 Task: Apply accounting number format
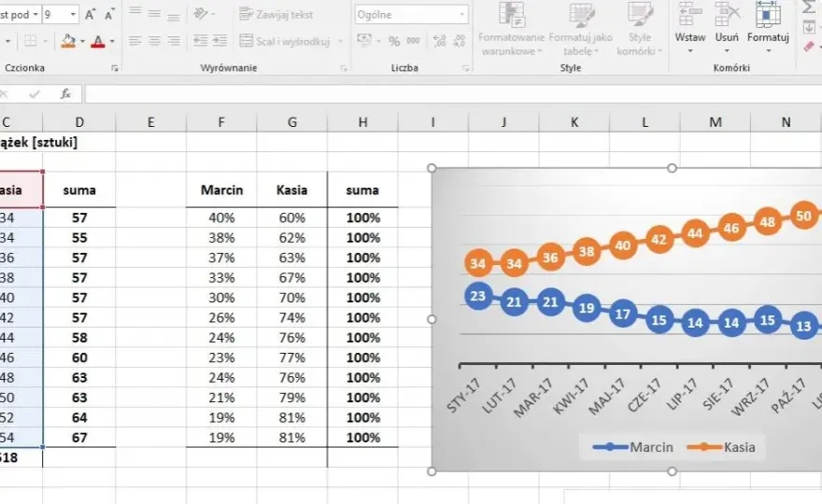coord(364,40)
